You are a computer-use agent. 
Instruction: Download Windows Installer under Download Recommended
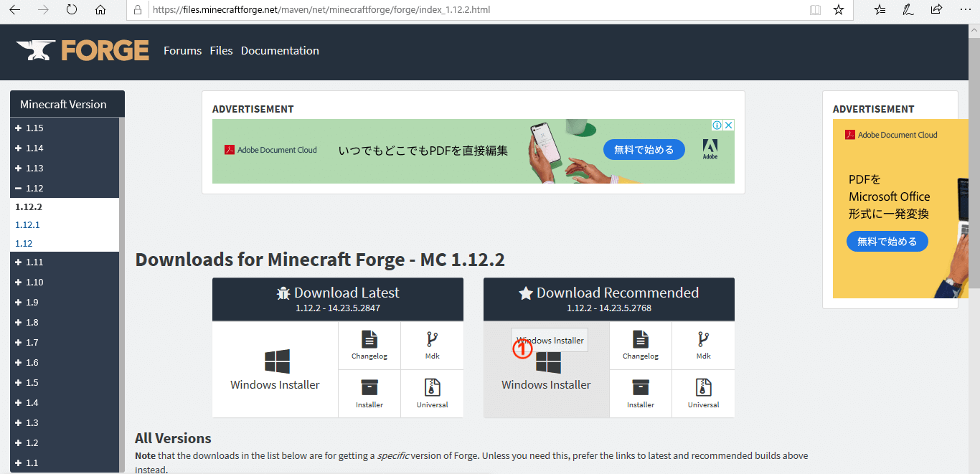pyautogui.click(x=547, y=369)
